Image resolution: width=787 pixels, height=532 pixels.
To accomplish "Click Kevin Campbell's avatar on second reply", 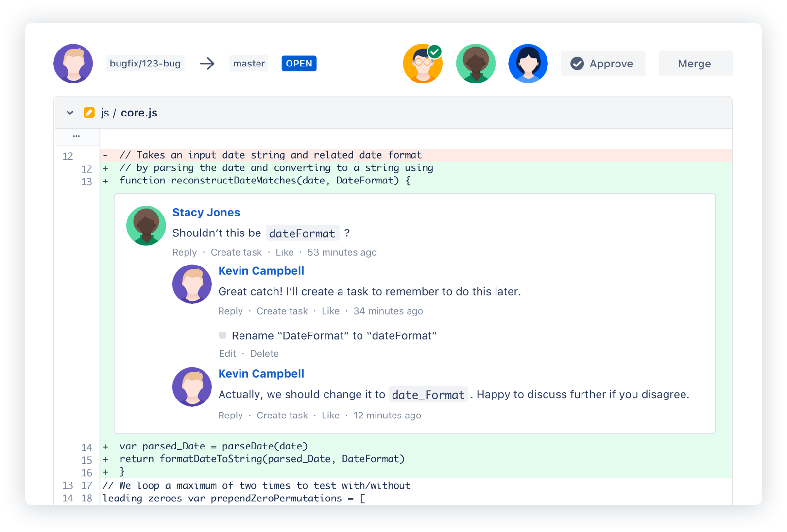I will [192, 387].
